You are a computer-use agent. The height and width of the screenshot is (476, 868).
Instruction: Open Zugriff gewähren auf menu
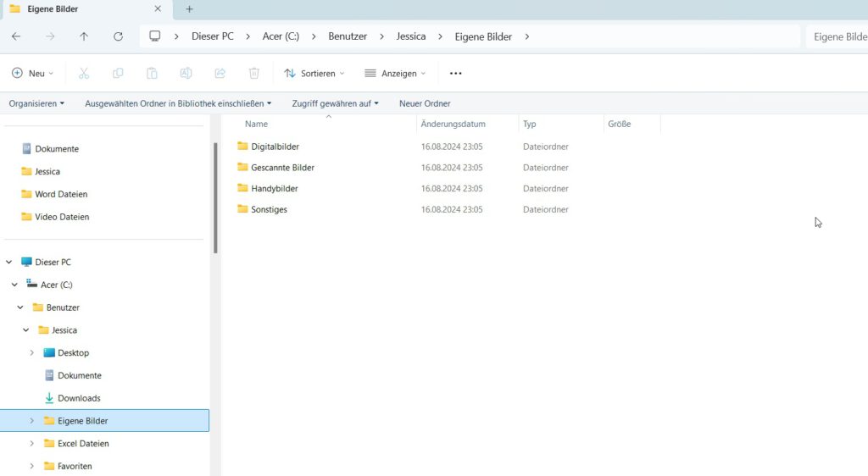pyautogui.click(x=336, y=103)
